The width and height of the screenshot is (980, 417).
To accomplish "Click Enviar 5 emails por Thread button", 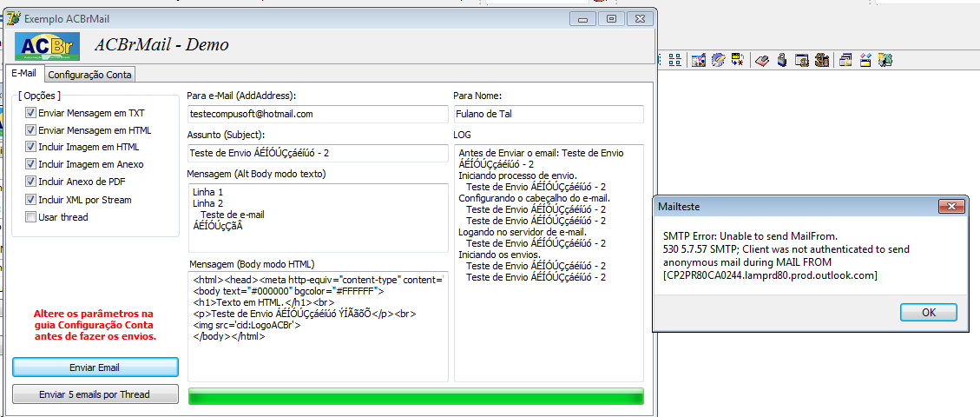I will [x=95, y=394].
